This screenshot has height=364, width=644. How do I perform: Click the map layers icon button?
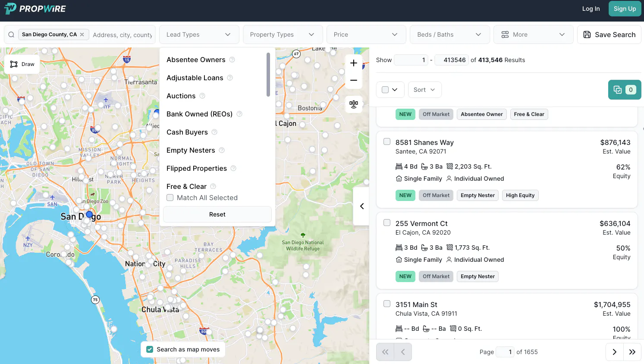[354, 104]
